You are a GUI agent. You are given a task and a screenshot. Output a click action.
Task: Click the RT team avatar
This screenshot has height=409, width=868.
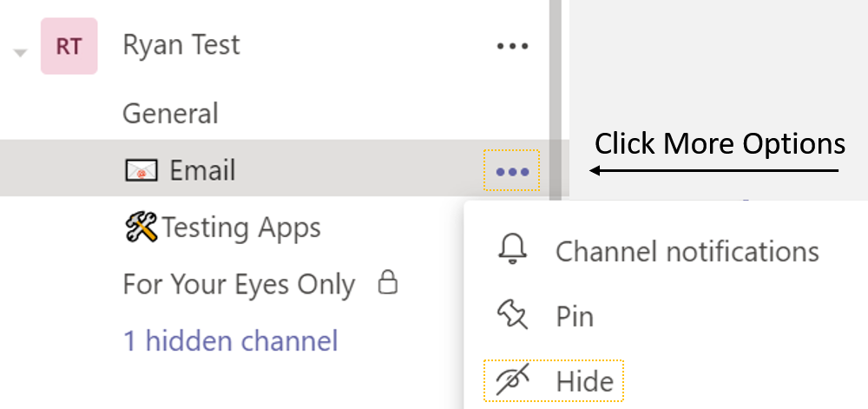[x=69, y=46]
